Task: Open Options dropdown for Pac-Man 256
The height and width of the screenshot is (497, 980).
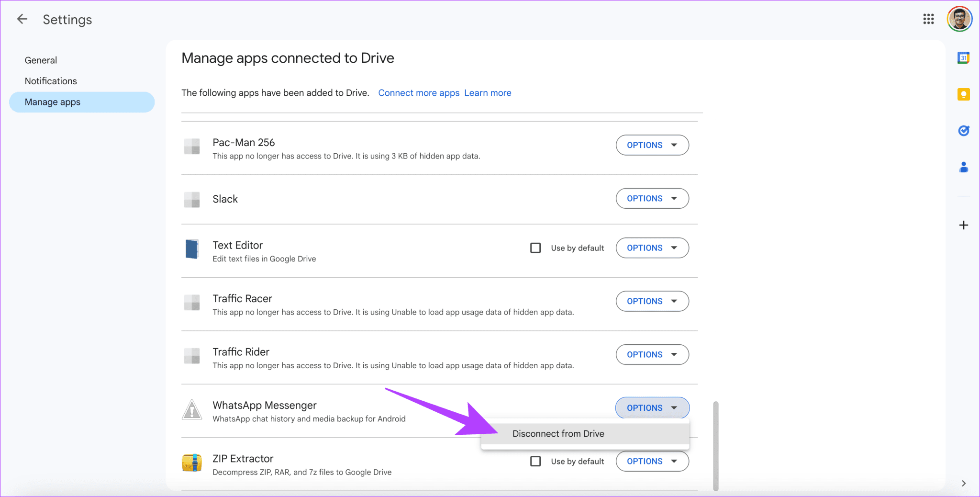Action: click(x=652, y=145)
